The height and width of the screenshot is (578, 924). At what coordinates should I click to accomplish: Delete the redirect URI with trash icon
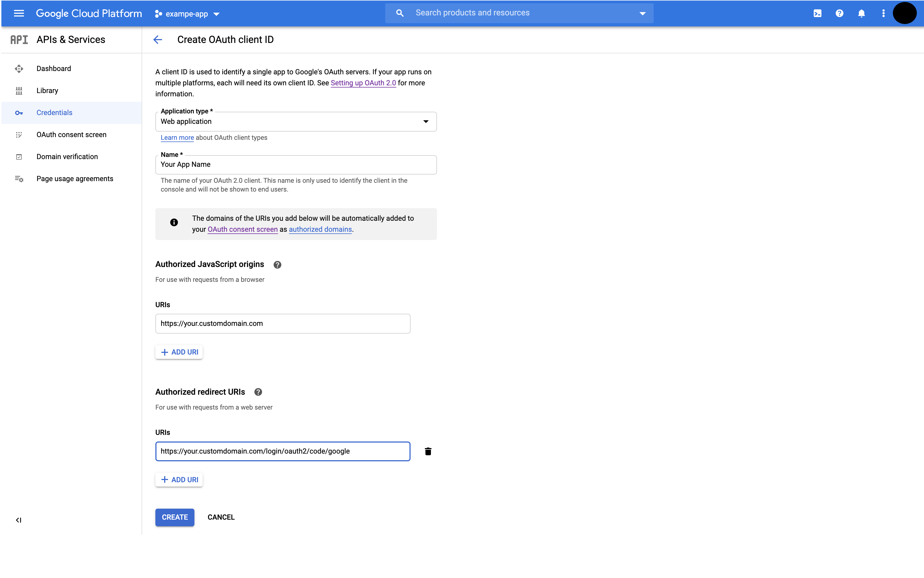click(428, 451)
